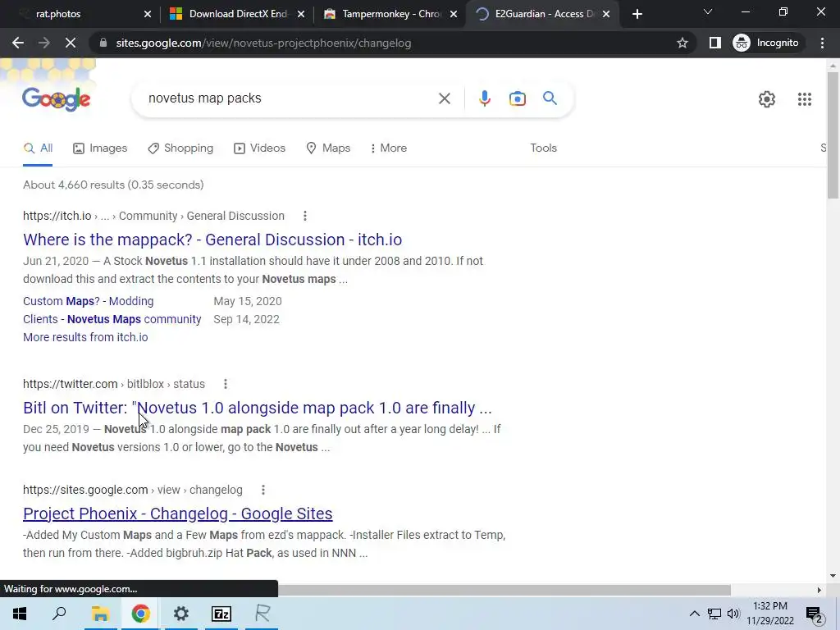The width and height of the screenshot is (840, 630).
Task: Click the network tray icon
Action: coord(714,614)
